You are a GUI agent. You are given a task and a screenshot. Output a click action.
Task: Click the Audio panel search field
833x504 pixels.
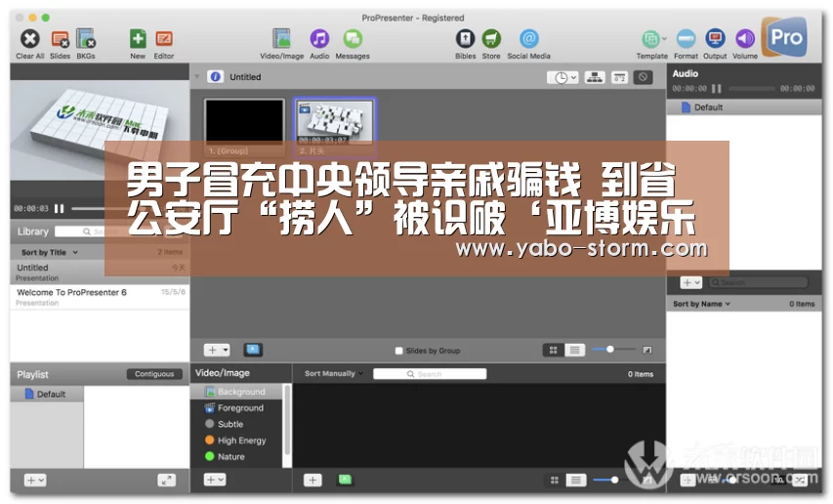(x=758, y=282)
